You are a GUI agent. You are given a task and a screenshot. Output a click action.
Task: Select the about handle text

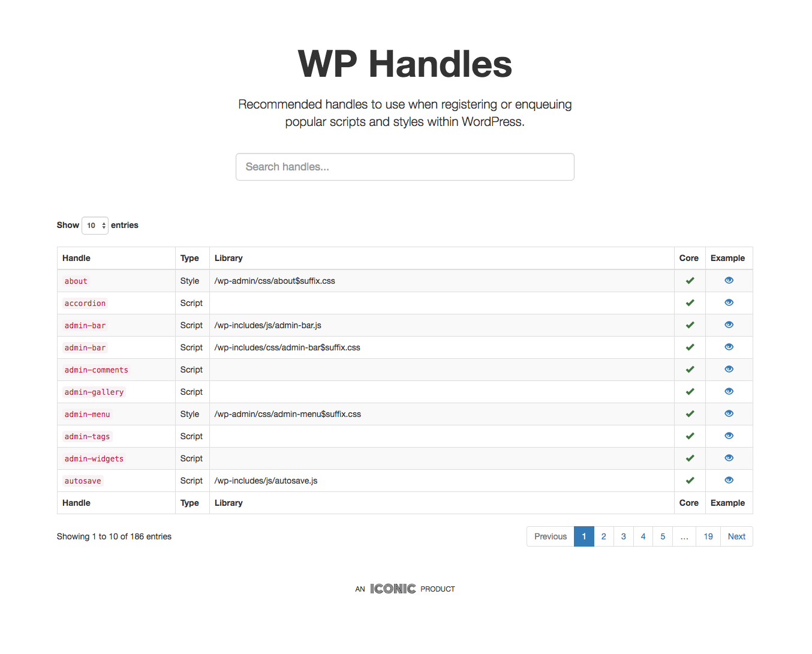tap(76, 280)
